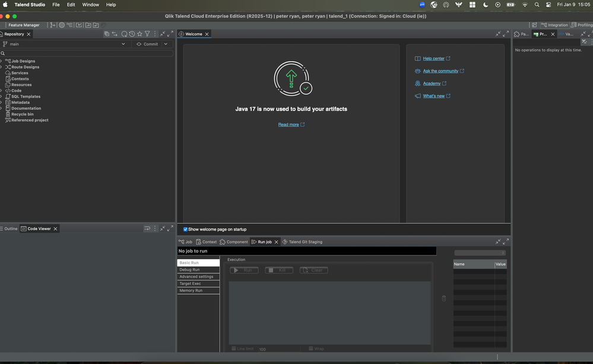Open macOS Control Center

tap(548, 5)
